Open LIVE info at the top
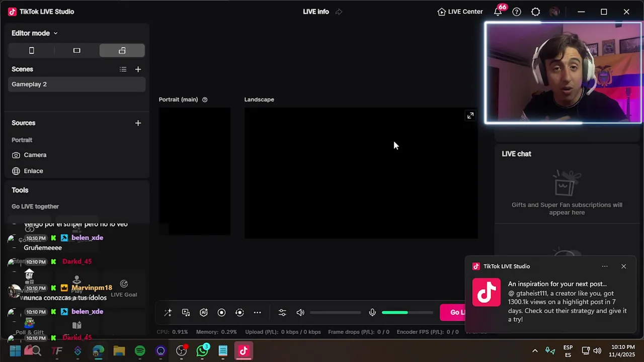The image size is (644, 362). pyautogui.click(x=316, y=12)
